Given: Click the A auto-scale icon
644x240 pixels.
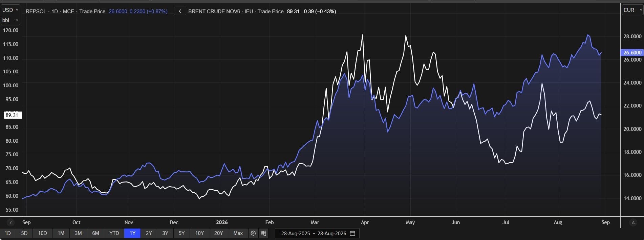Looking at the screenshot, I should point(633,222).
